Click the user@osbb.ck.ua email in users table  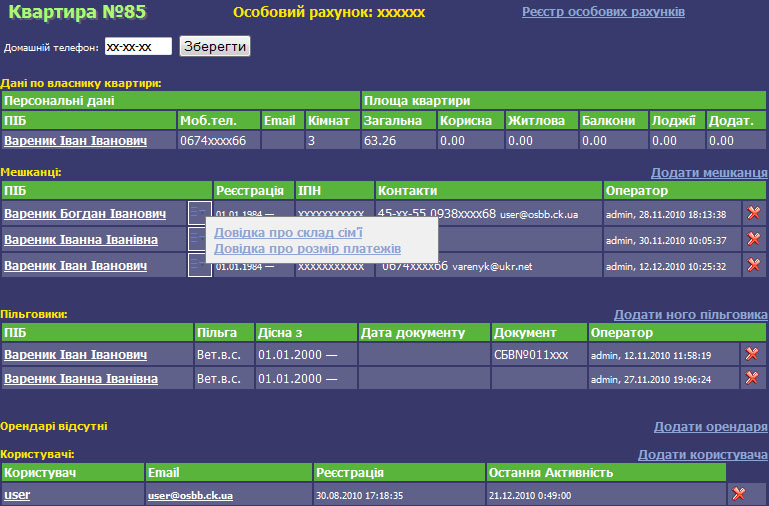pos(190,495)
